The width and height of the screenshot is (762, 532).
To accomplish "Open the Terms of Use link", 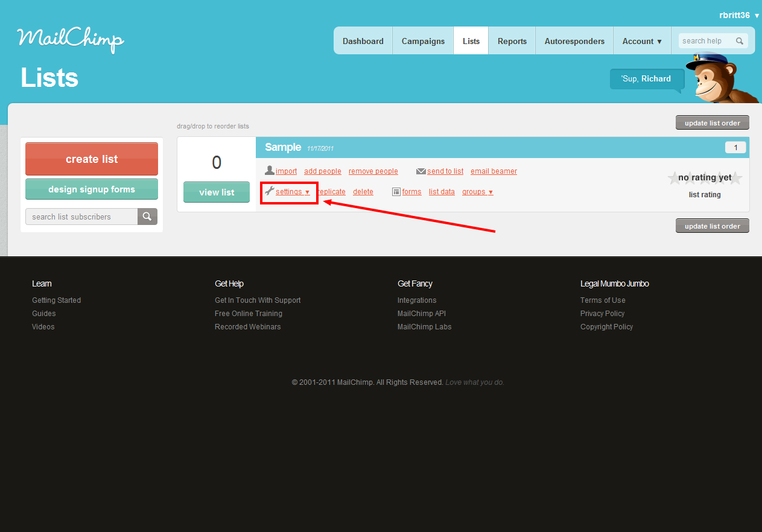I will pos(603,300).
